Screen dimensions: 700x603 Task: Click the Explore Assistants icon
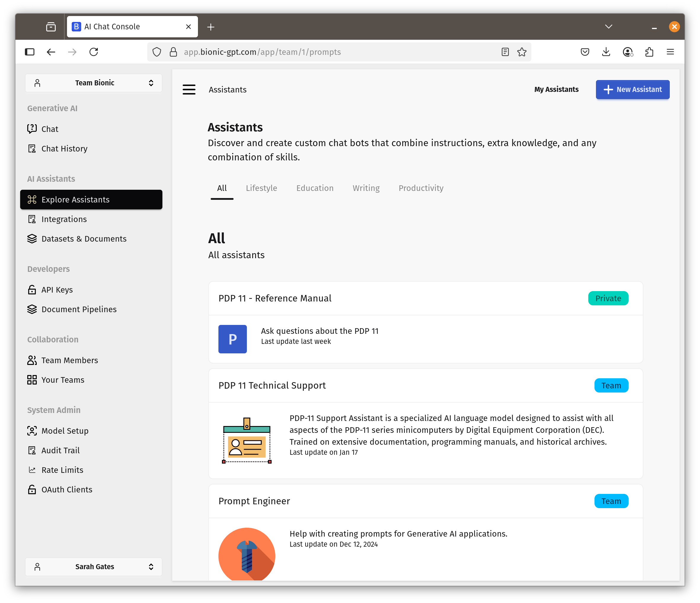click(32, 200)
